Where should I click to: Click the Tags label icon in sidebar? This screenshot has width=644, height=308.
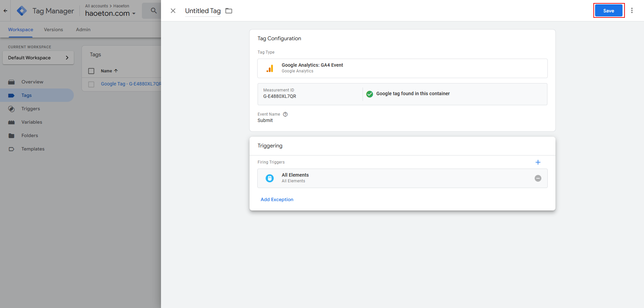(11, 96)
